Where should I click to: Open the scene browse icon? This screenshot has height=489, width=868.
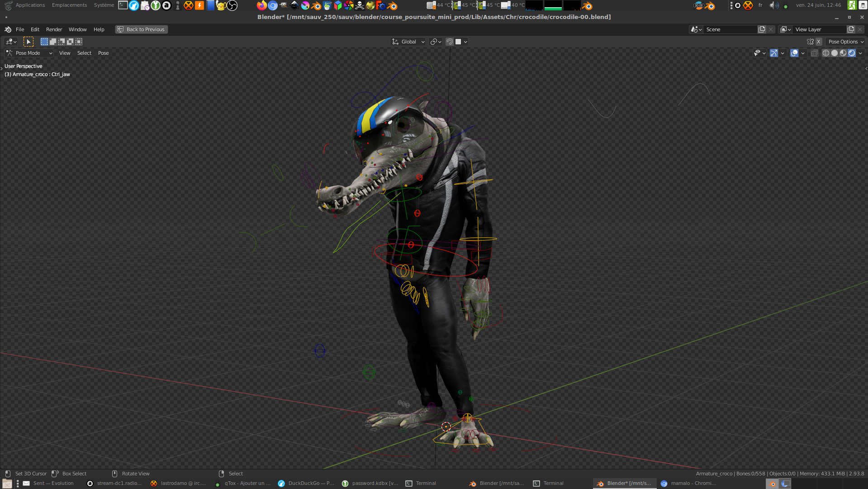point(696,29)
